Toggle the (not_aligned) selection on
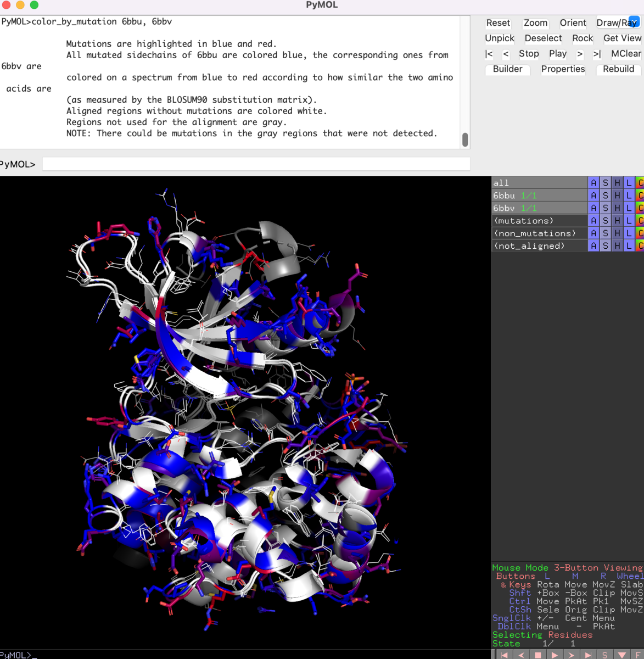The height and width of the screenshot is (659, 644). [x=539, y=246]
